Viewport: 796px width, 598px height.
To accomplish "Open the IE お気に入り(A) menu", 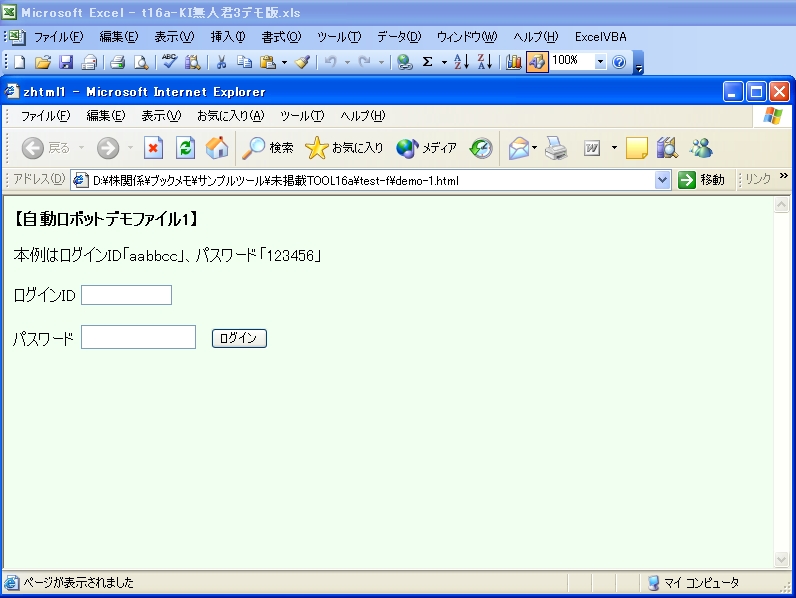I will [x=231, y=116].
